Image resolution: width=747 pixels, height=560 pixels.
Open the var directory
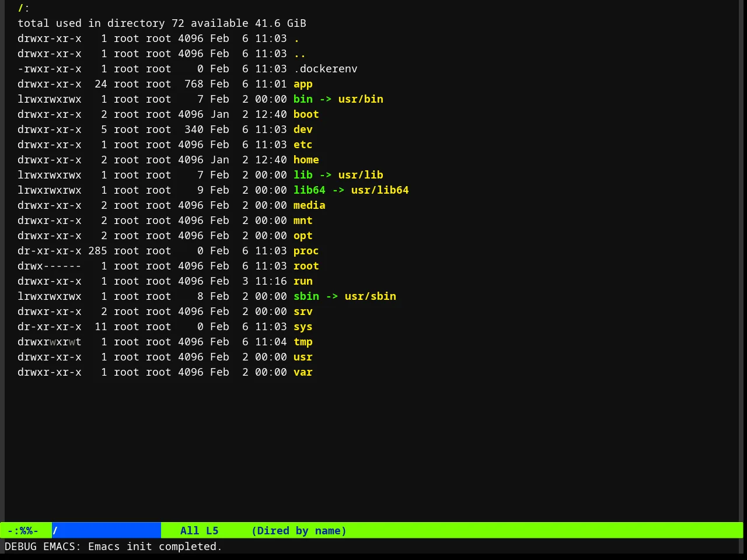tap(303, 372)
